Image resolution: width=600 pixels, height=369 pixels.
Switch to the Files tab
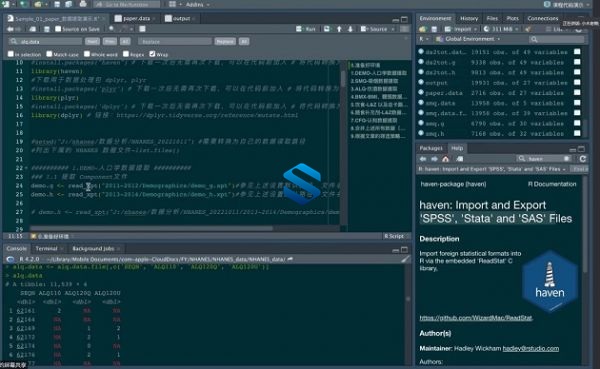pyautogui.click(x=492, y=18)
